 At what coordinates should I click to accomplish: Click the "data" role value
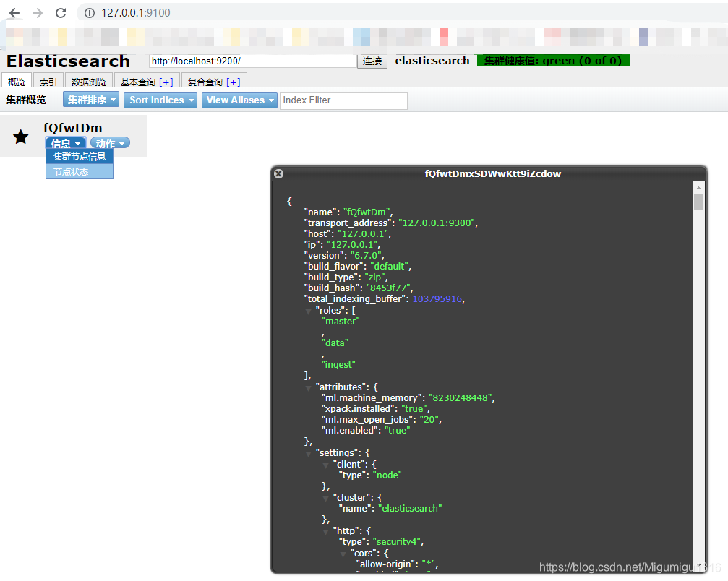click(335, 343)
